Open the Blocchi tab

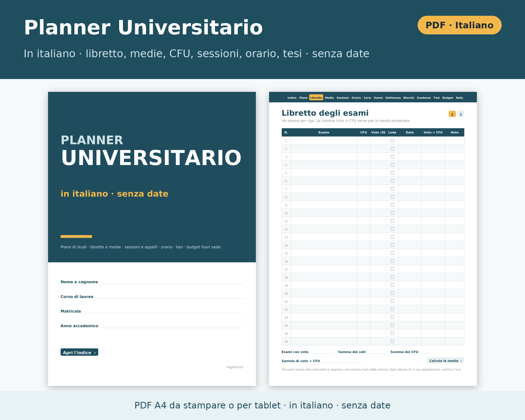pyautogui.click(x=409, y=98)
